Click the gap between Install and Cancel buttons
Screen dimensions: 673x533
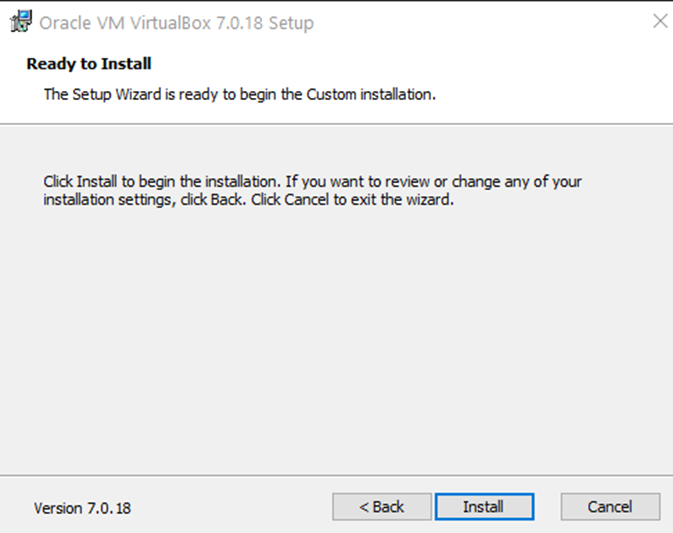(547, 507)
